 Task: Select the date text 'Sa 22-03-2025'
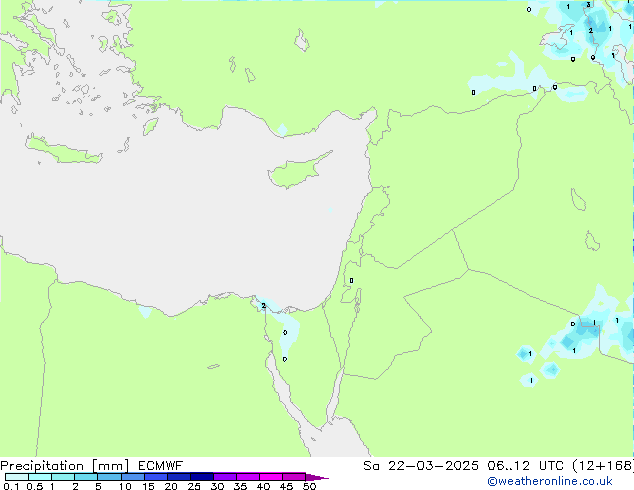[x=421, y=466]
